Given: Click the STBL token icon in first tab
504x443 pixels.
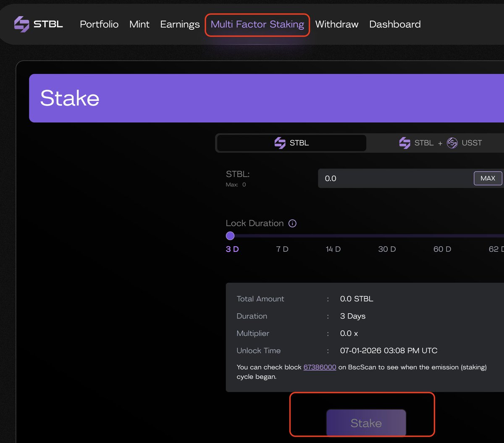Looking at the screenshot, I should pos(280,143).
